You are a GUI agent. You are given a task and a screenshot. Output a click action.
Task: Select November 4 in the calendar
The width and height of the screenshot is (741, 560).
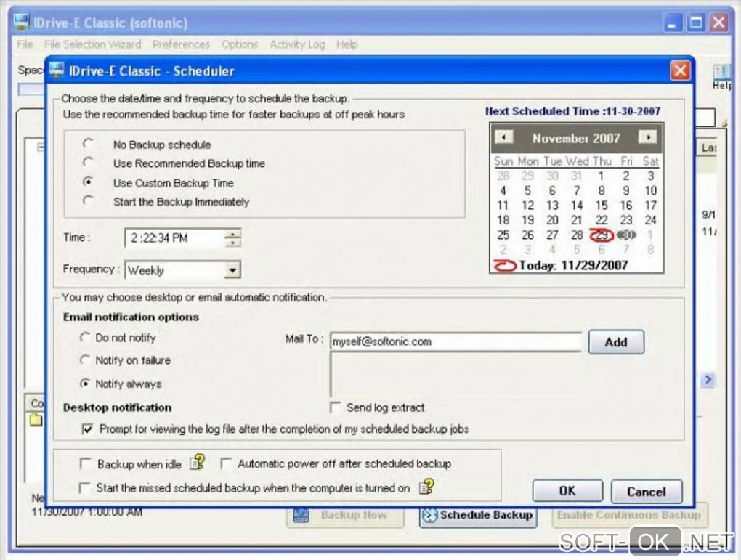[503, 191]
